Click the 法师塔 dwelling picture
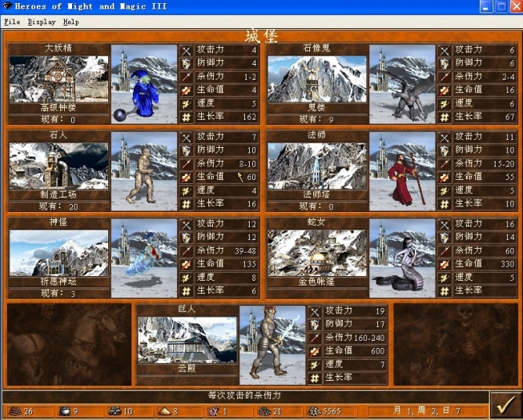 point(317,166)
